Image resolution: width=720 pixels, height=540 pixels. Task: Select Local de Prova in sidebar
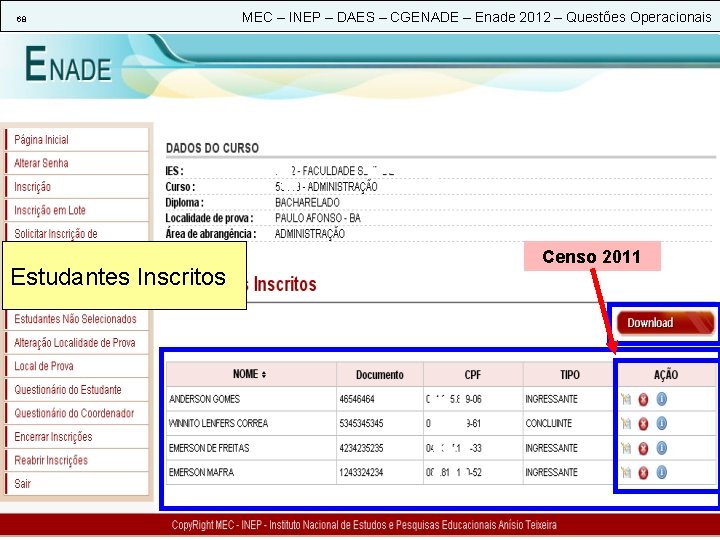[x=44, y=366]
